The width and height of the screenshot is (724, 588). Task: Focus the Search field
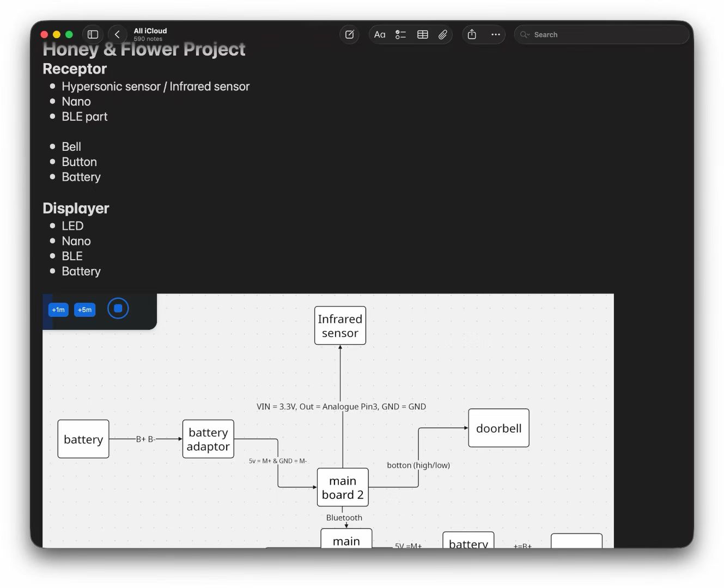[x=601, y=34]
